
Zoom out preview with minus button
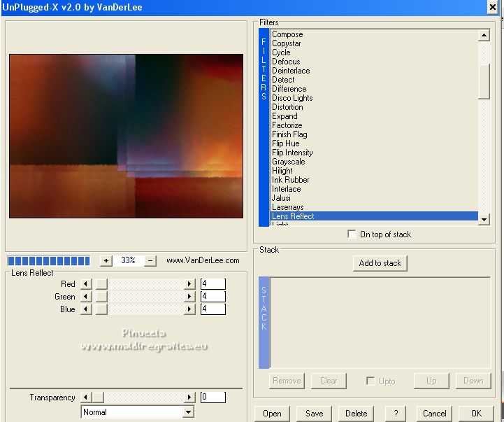click(x=150, y=260)
